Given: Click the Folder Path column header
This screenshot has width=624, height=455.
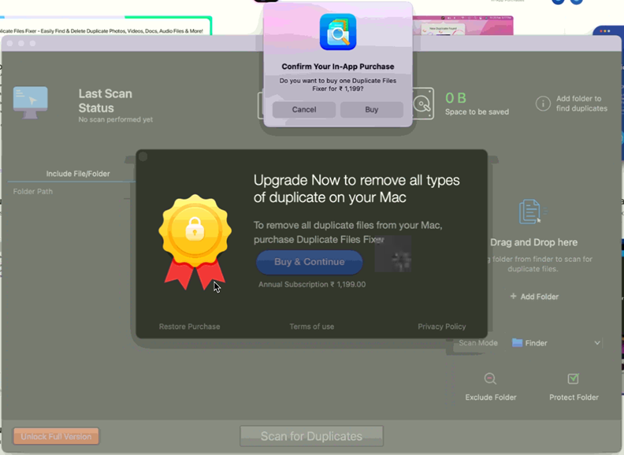Looking at the screenshot, I should pos(33,191).
